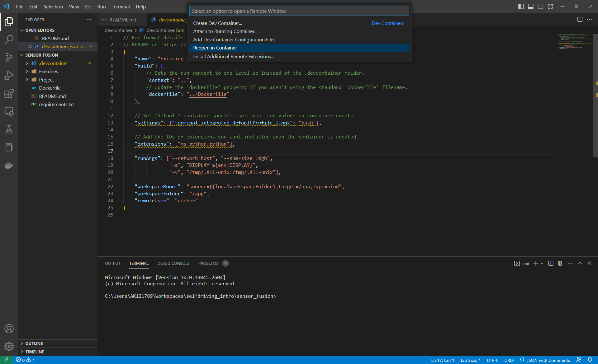The height and width of the screenshot is (364, 598).
Task: Open the Testing view
Action: pyautogui.click(x=9, y=129)
